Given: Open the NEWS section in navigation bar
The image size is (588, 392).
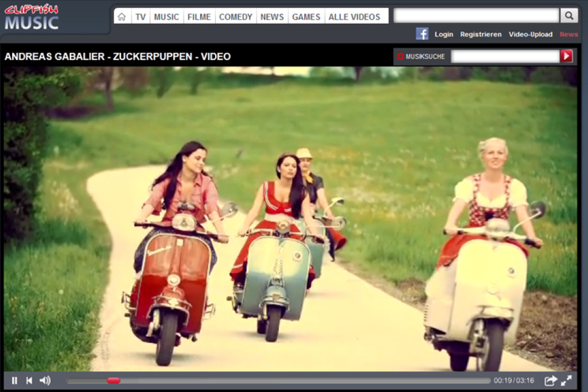Looking at the screenshot, I should click(x=272, y=17).
